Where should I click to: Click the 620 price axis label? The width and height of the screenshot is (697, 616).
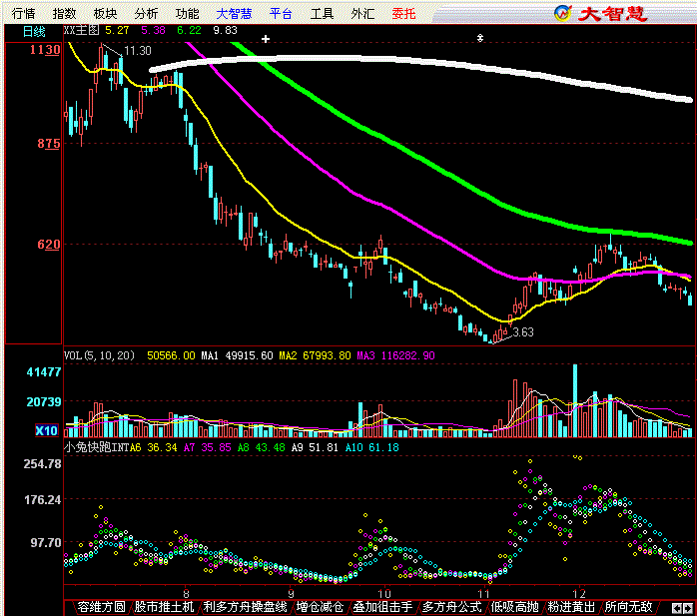49,244
